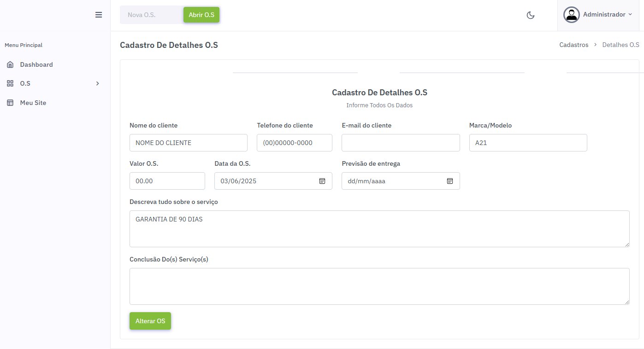Expand the O.S submenu chevron
The width and height of the screenshot is (644, 349).
97,84
